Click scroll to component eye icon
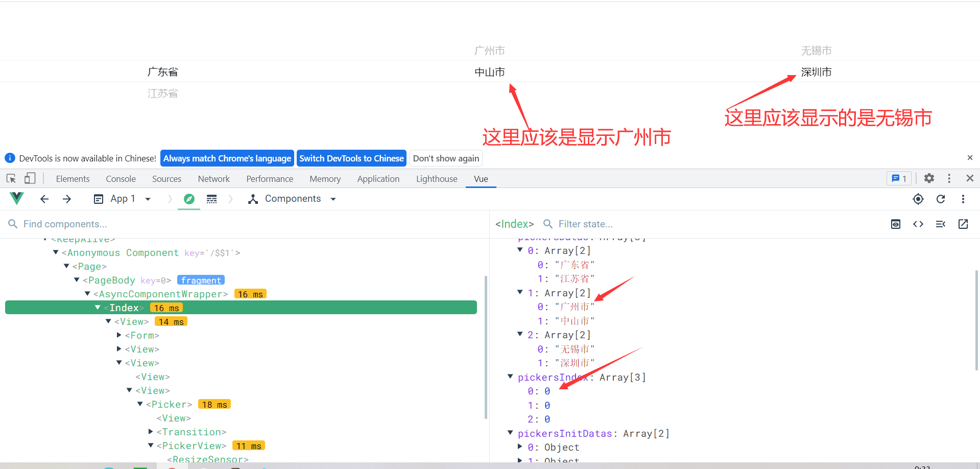The height and width of the screenshot is (469, 980). tap(896, 224)
